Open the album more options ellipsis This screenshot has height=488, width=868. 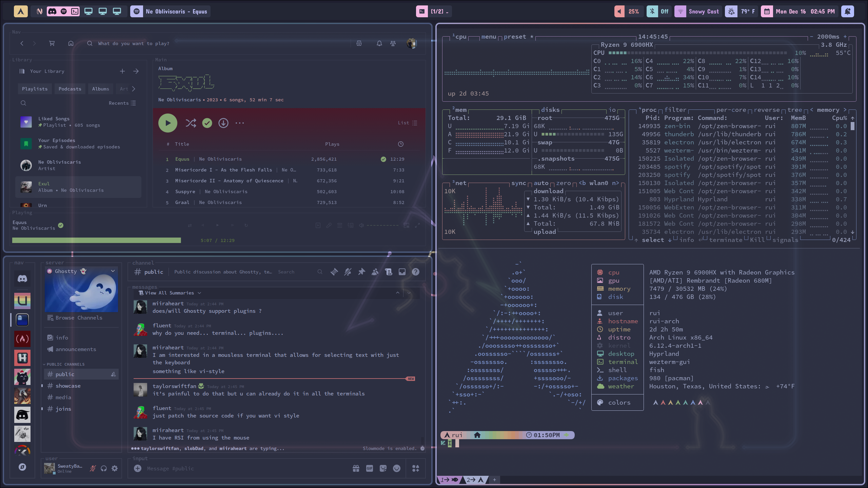[x=240, y=123]
